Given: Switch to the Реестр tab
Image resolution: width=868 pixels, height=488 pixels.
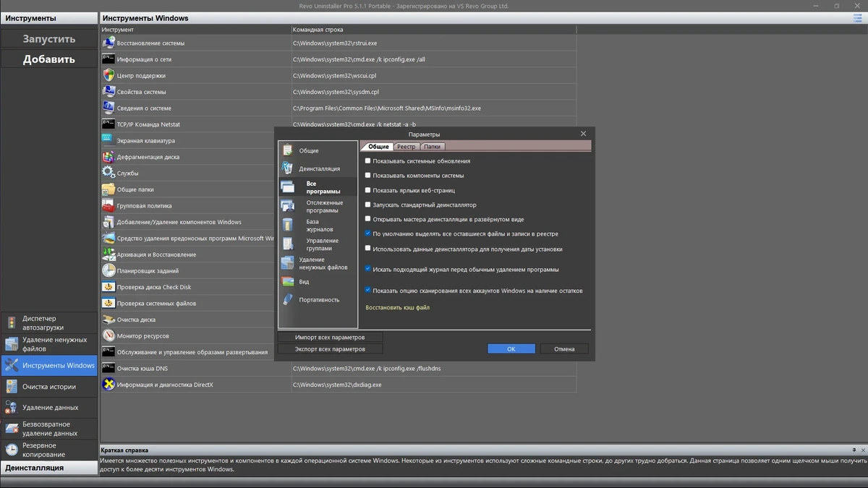Looking at the screenshot, I should click(x=406, y=147).
